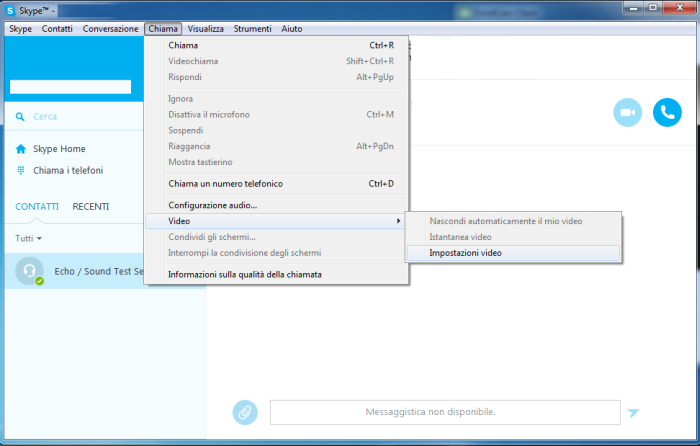The width and height of the screenshot is (700, 446).
Task: Click Condividi gli schermi entry
Action: 277,237
